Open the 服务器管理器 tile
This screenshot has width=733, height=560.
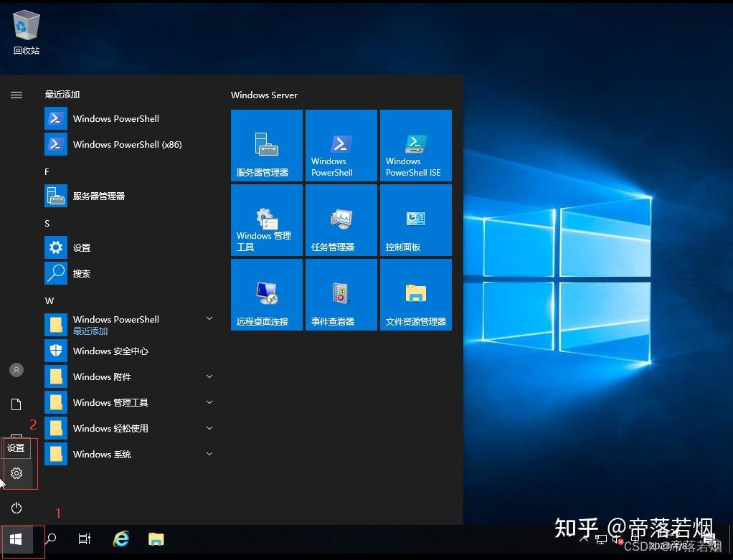(266, 145)
